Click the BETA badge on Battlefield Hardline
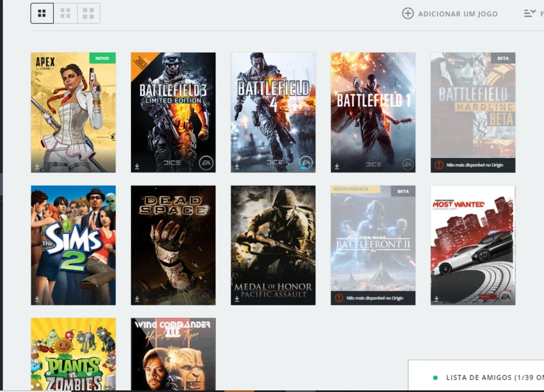This screenshot has width=544, height=392. pos(503,58)
